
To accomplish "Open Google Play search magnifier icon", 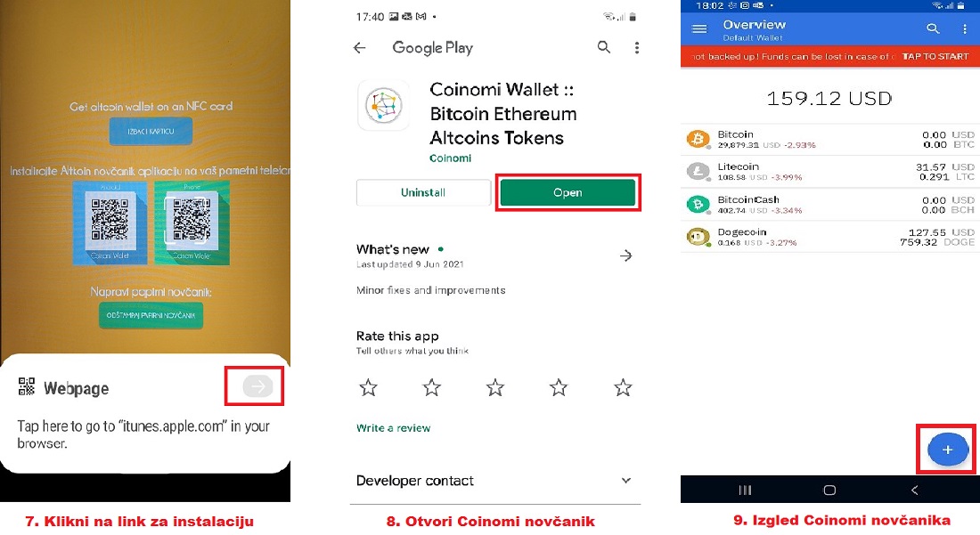I will (604, 47).
